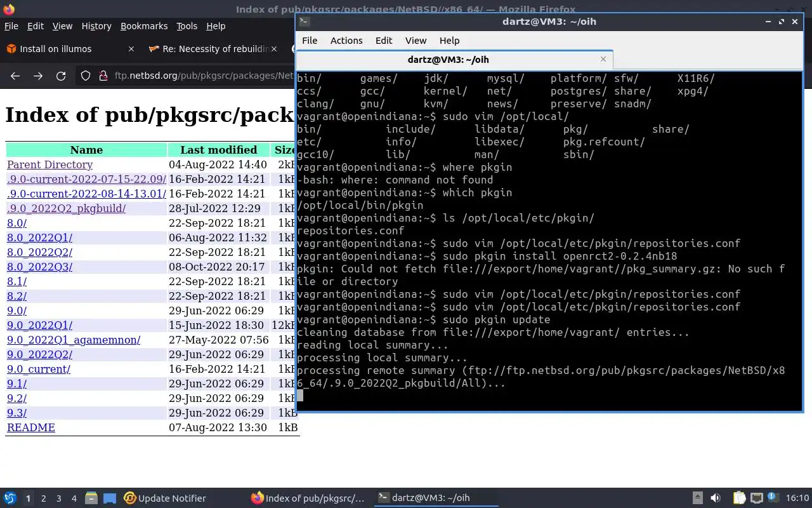Click the removable media eject tray icon
The height and width of the screenshot is (508, 812).
697,498
